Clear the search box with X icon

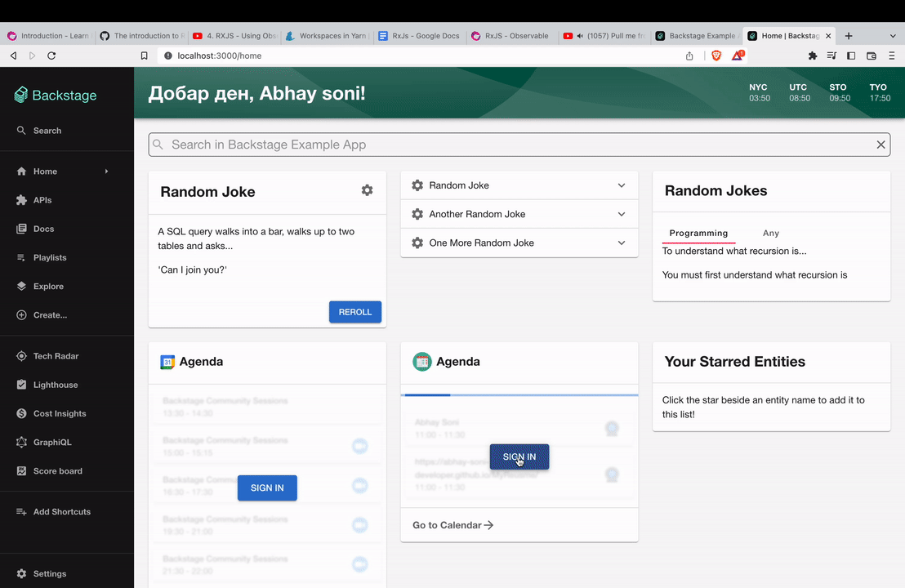point(880,145)
